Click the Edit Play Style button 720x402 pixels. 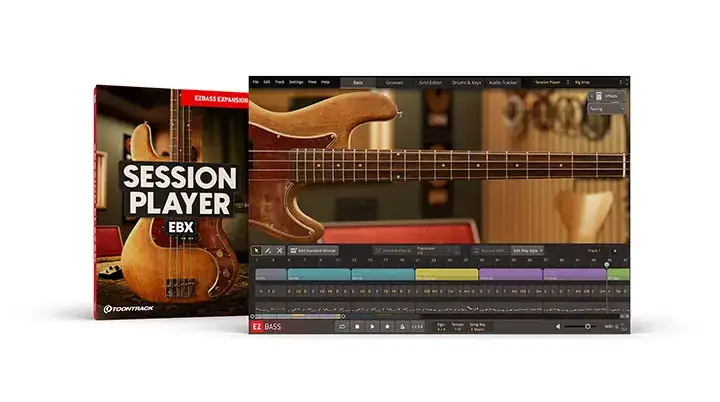coord(527,250)
